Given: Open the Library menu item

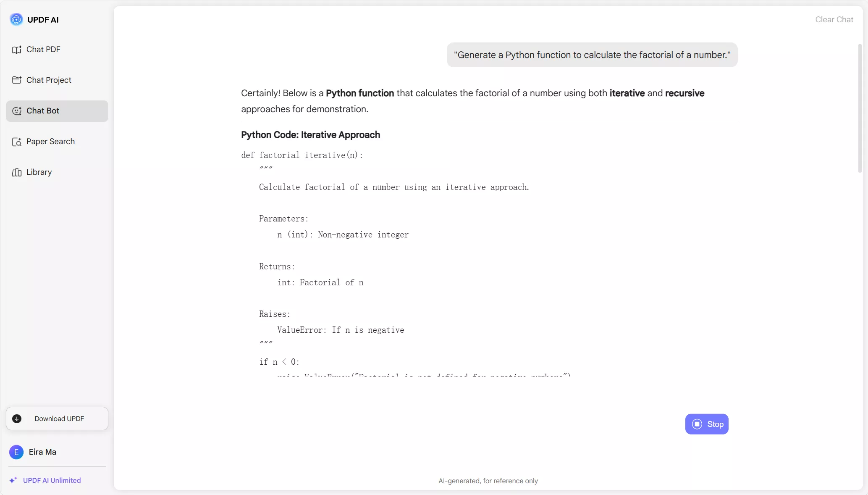Looking at the screenshot, I should (39, 172).
